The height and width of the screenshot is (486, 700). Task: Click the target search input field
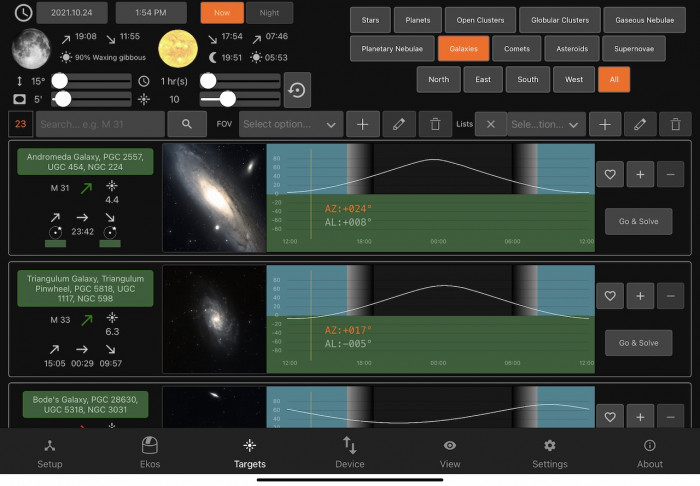point(100,124)
